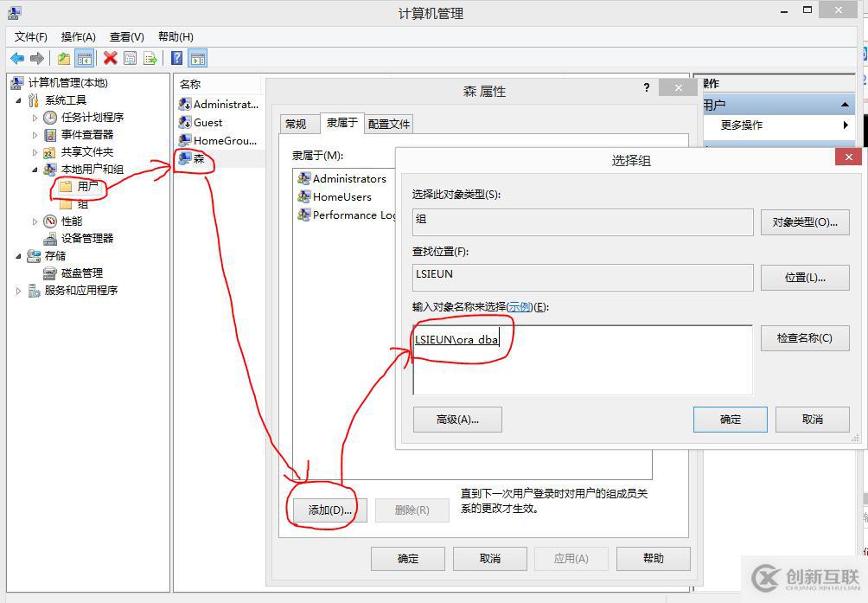Image resolution: width=868 pixels, height=603 pixels.
Task: Select 计算机管理(本地) root node
Action: (x=60, y=83)
